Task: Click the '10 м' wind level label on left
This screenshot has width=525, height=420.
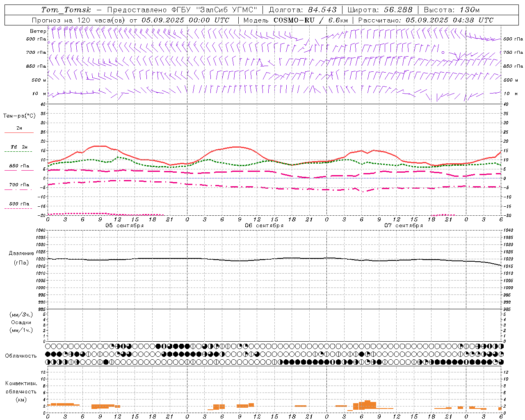Action: [39, 94]
